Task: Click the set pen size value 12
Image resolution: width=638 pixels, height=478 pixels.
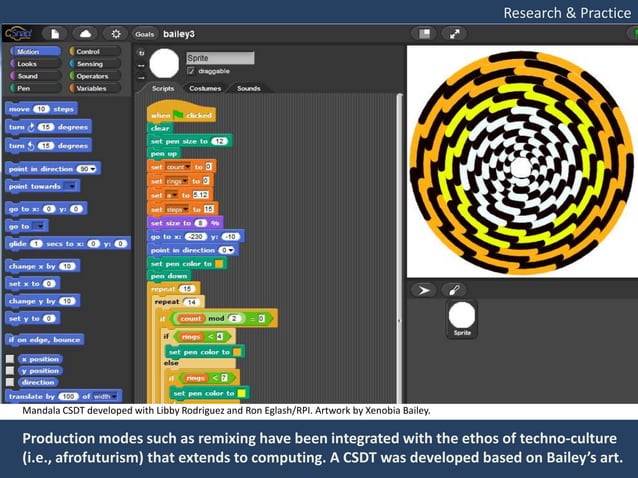Action: (220, 141)
